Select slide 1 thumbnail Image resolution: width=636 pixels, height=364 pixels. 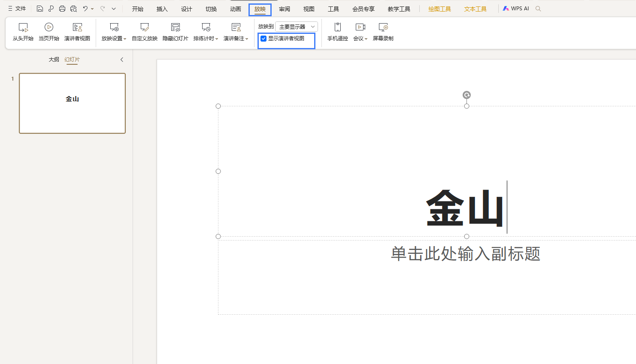72,103
